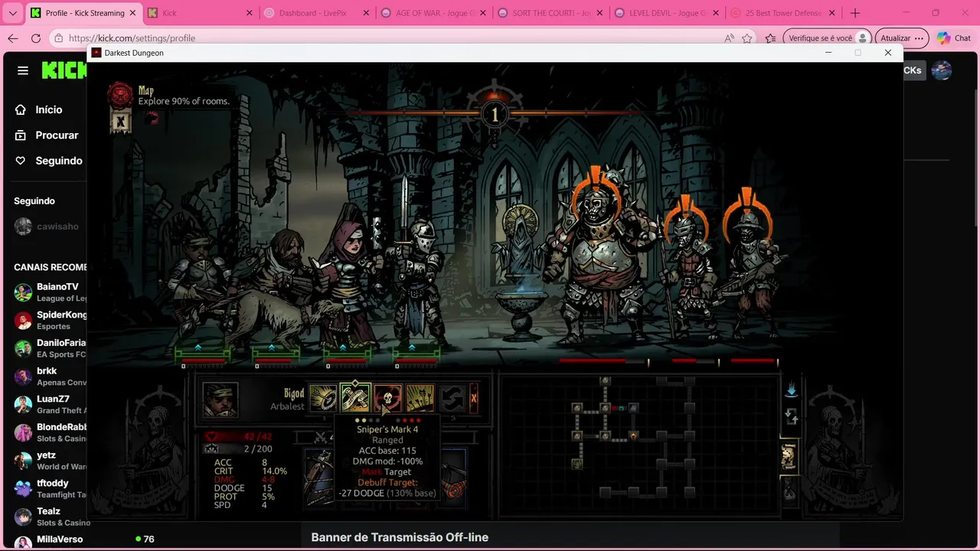Viewport: 980px width, 551px height.
Task: Click the banner X icon under quest seal
Action: click(120, 121)
